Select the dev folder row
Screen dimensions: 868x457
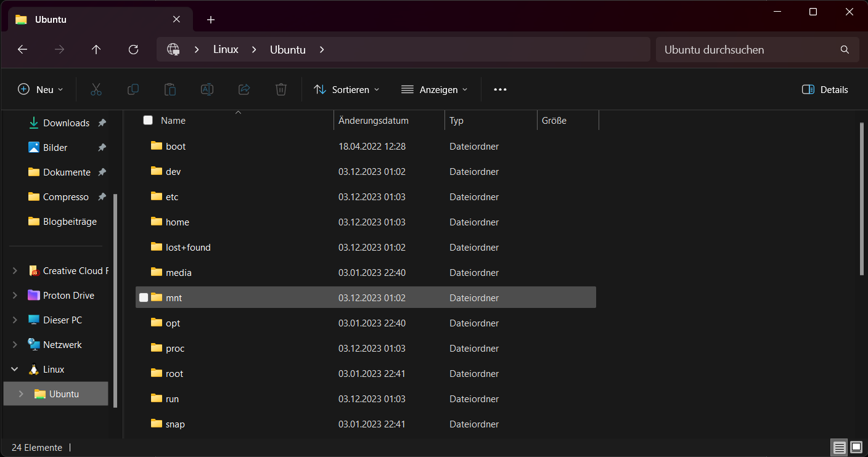[366, 171]
